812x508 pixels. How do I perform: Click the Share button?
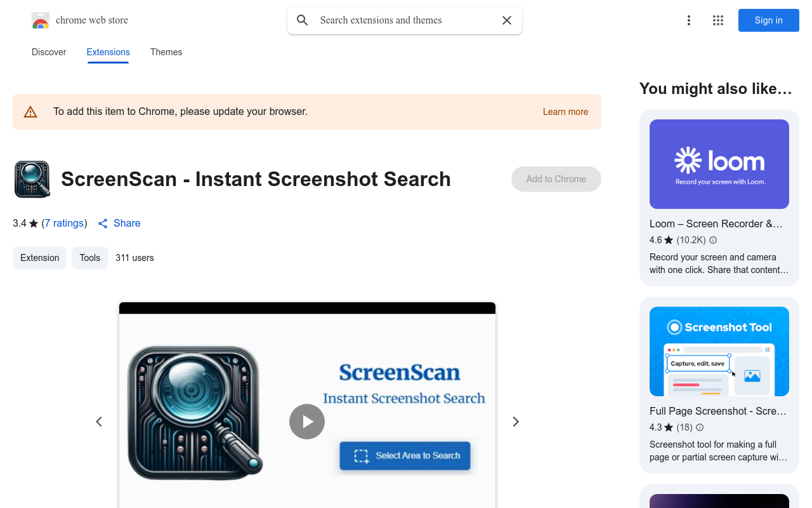pyautogui.click(x=119, y=224)
